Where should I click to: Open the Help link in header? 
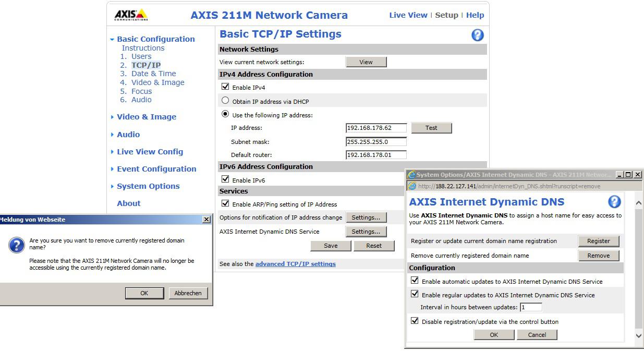(475, 15)
